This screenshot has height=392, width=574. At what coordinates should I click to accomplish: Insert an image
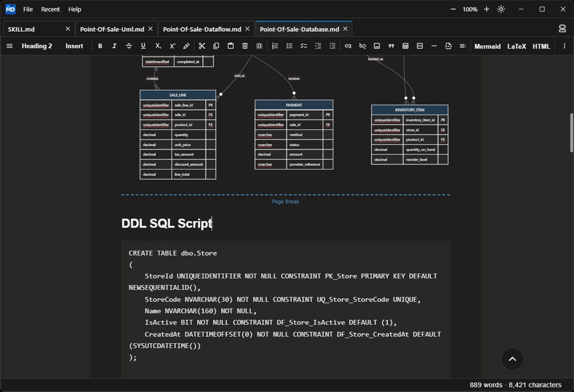[x=377, y=46]
